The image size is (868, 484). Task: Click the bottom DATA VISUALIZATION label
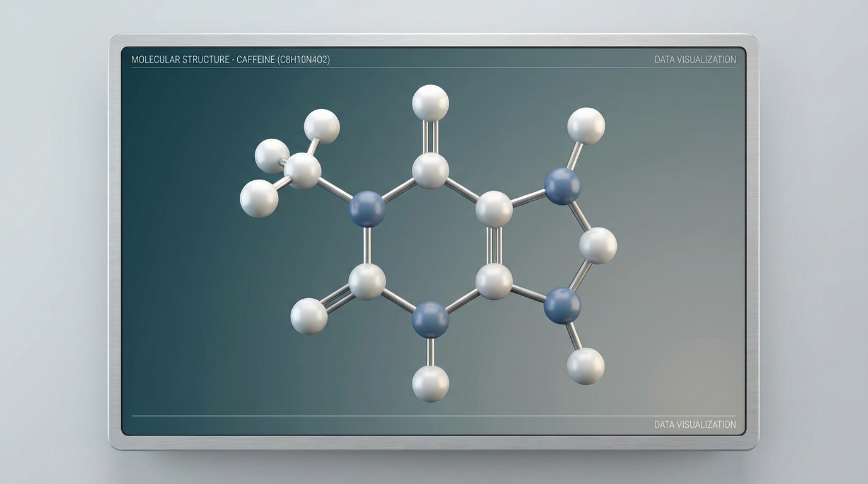[695, 424]
